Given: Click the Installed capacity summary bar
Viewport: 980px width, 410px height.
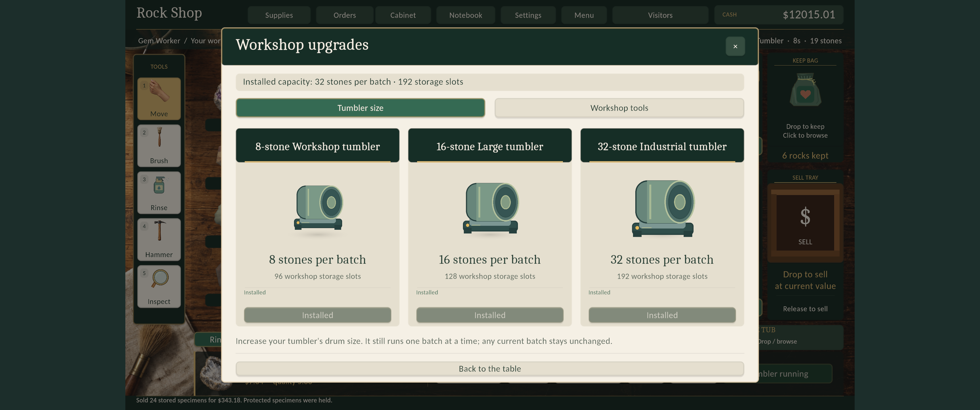Looking at the screenshot, I should tap(490, 82).
